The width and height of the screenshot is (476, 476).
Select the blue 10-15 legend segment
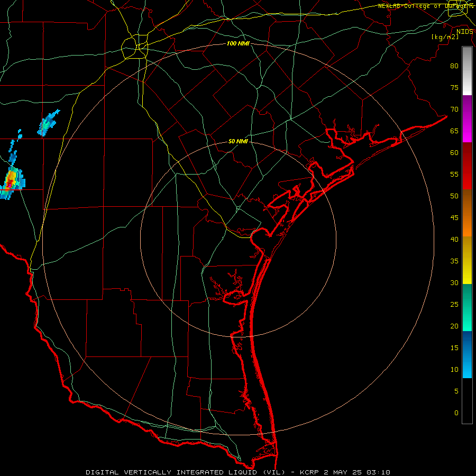[x=467, y=354]
